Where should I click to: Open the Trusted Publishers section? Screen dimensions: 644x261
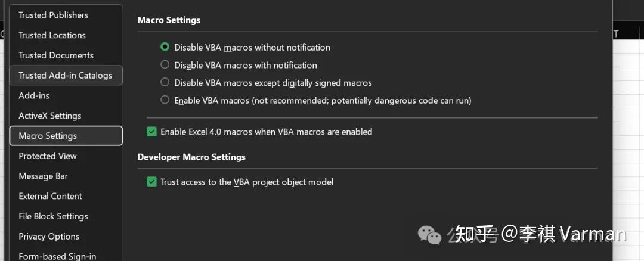pos(53,15)
